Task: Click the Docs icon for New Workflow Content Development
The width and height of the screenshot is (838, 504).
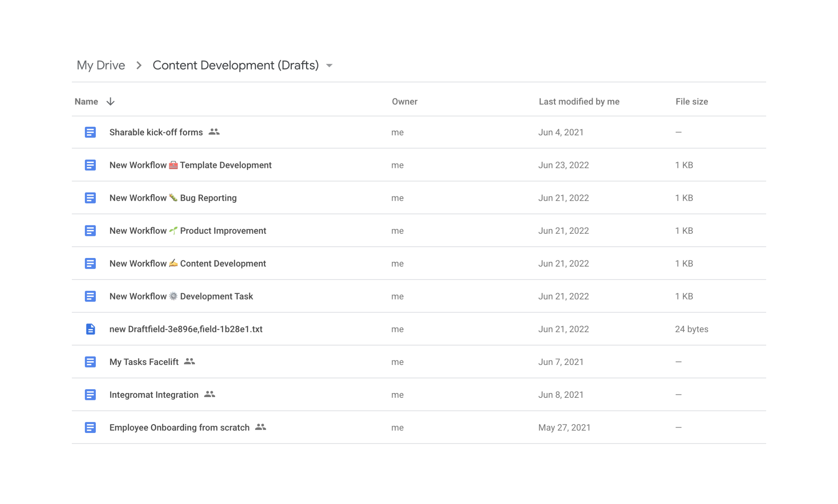Action: click(90, 264)
